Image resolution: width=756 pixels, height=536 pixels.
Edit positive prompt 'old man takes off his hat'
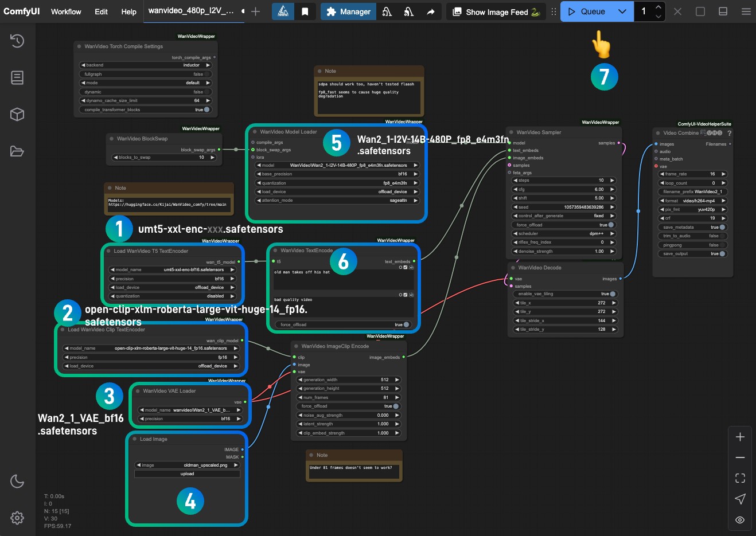(343, 279)
